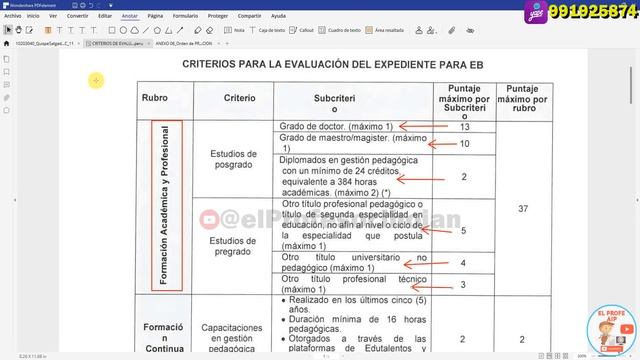This screenshot has height=360, width=640.
Task: Select the arrow Select tool
Action: [x=8, y=30]
